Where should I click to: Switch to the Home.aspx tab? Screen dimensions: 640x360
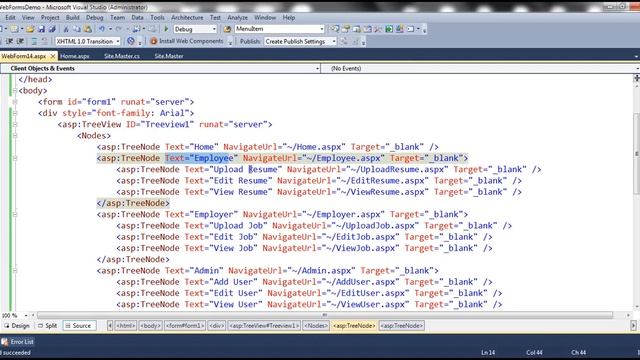(x=75, y=56)
